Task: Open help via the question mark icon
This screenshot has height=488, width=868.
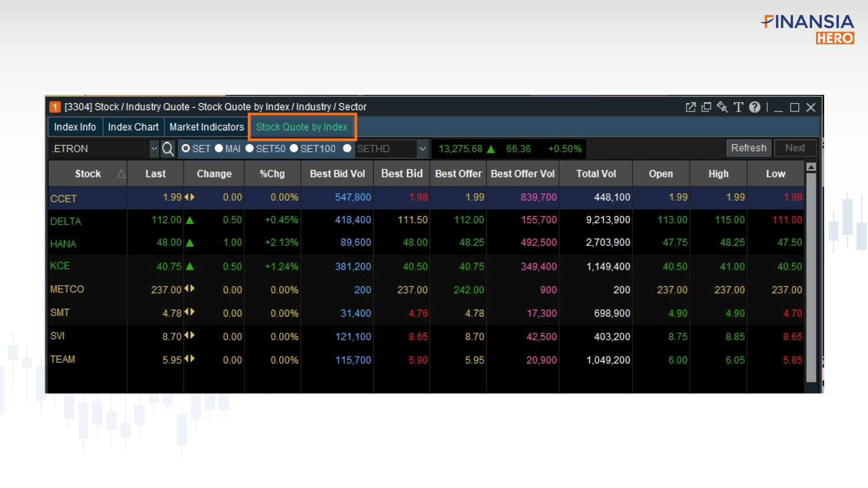Action: tap(754, 108)
